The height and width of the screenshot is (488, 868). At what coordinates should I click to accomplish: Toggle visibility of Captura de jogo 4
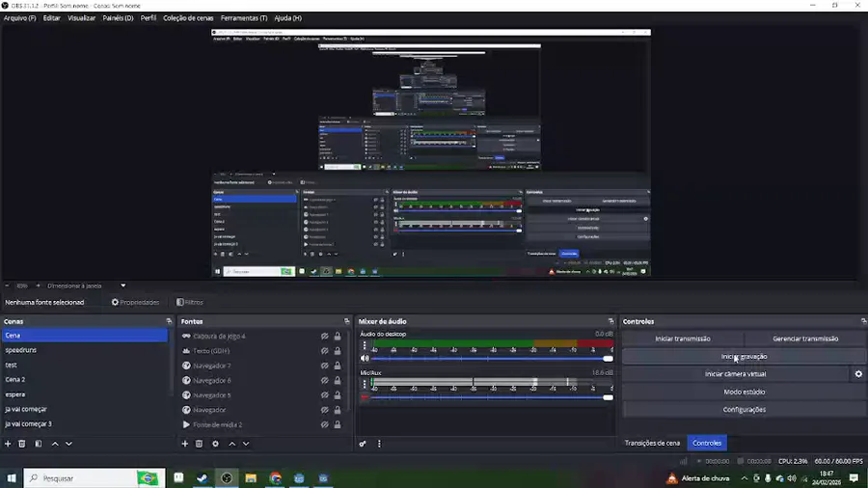[x=324, y=336]
